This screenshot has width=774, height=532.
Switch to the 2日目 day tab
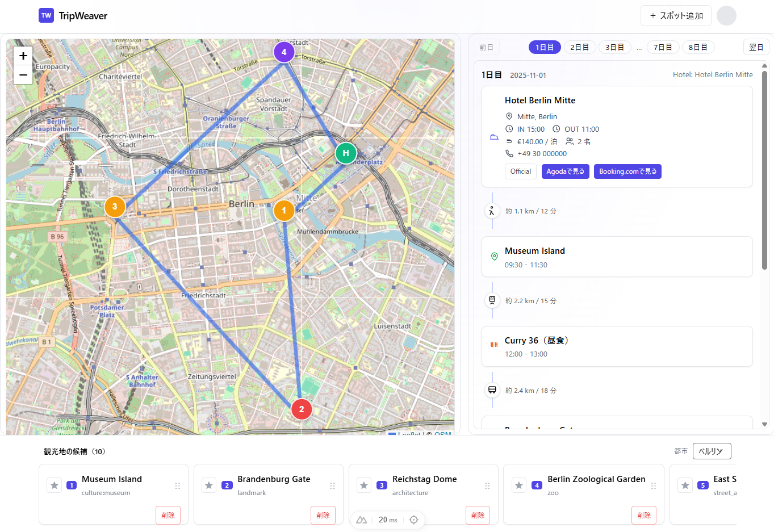coord(579,48)
